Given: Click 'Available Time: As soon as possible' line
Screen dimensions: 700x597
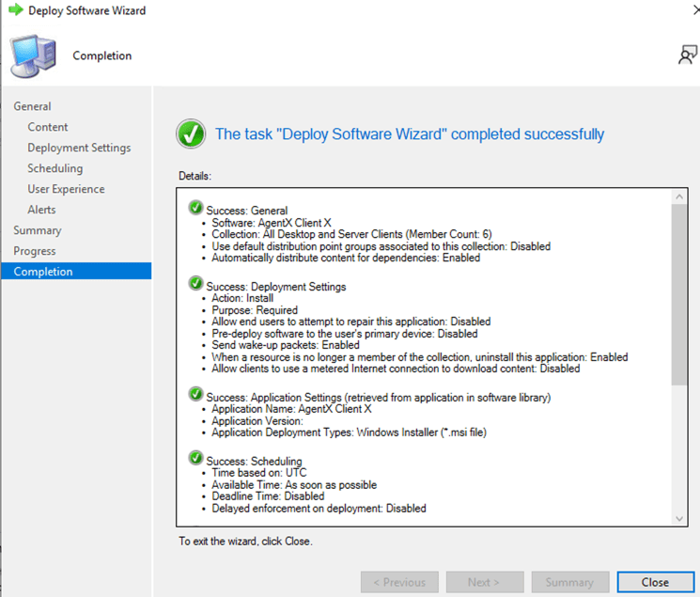Looking at the screenshot, I should point(294,485).
